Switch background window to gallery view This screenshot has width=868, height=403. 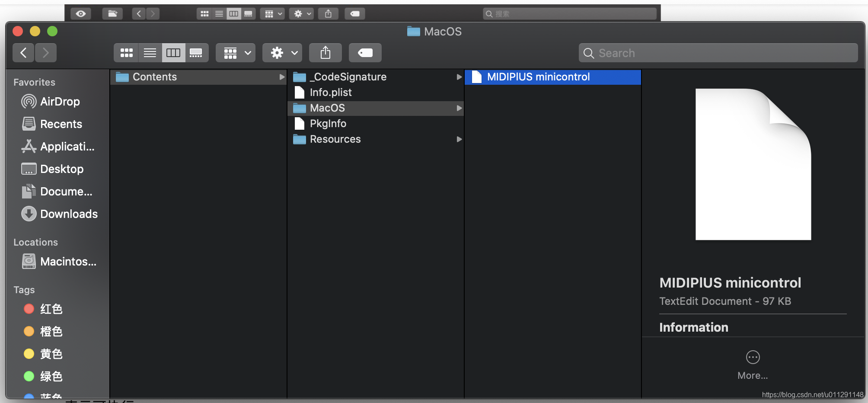pos(248,14)
